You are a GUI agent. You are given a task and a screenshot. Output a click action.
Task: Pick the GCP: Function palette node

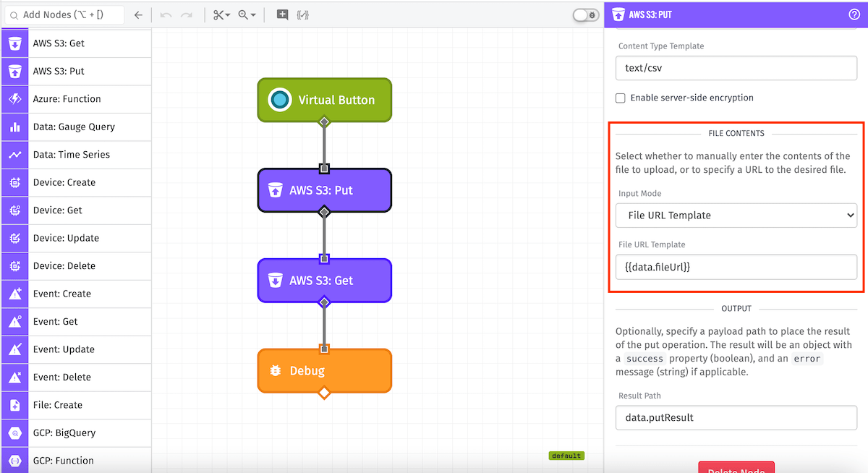[76, 461]
